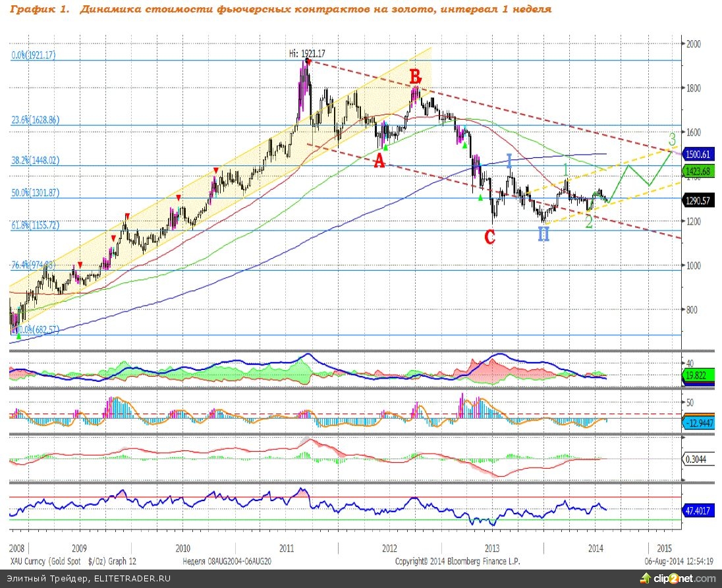Viewport: 722px width, 588px height.
Task: Select the green forecast target label 3
Action: (672, 140)
